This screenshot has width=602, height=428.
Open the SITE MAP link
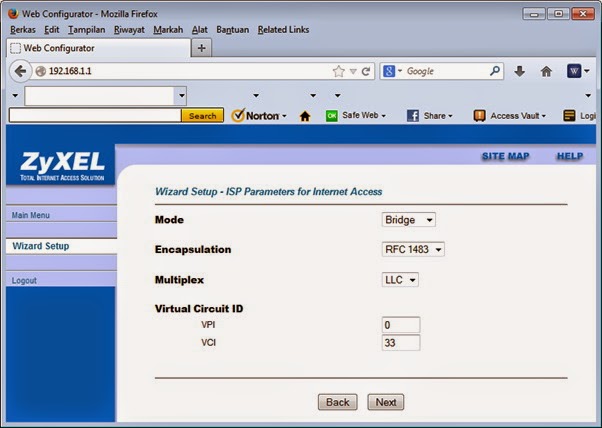pyautogui.click(x=506, y=156)
